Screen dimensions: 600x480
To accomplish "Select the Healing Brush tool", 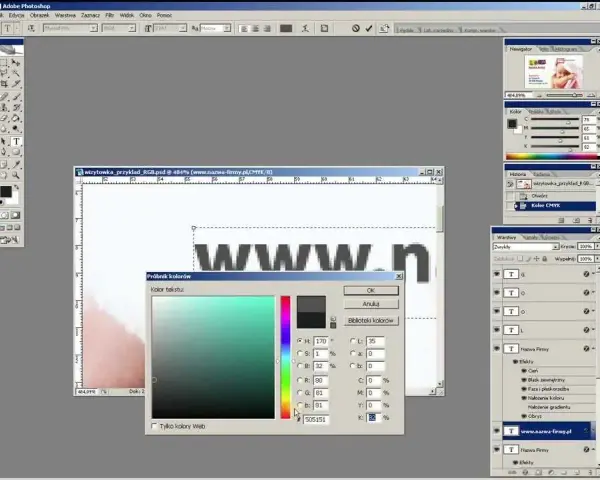I will click(4, 97).
